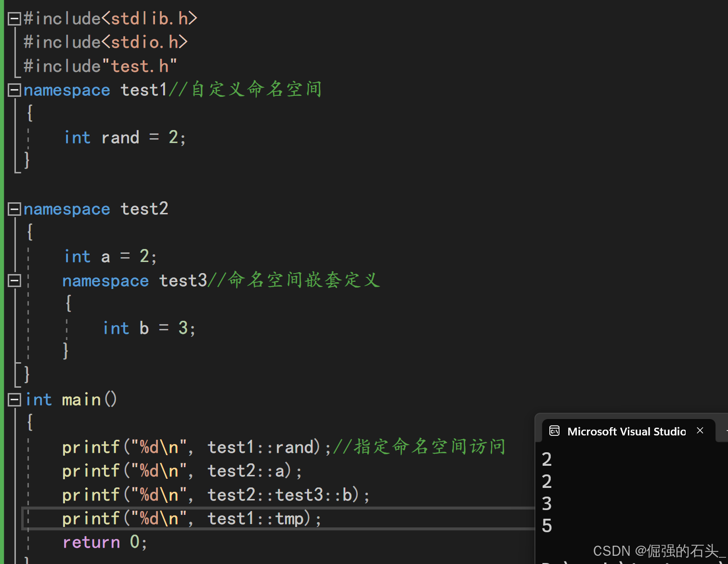The width and height of the screenshot is (728, 564).
Task: Click the stdio.h include filename
Action: click(x=144, y=42)
